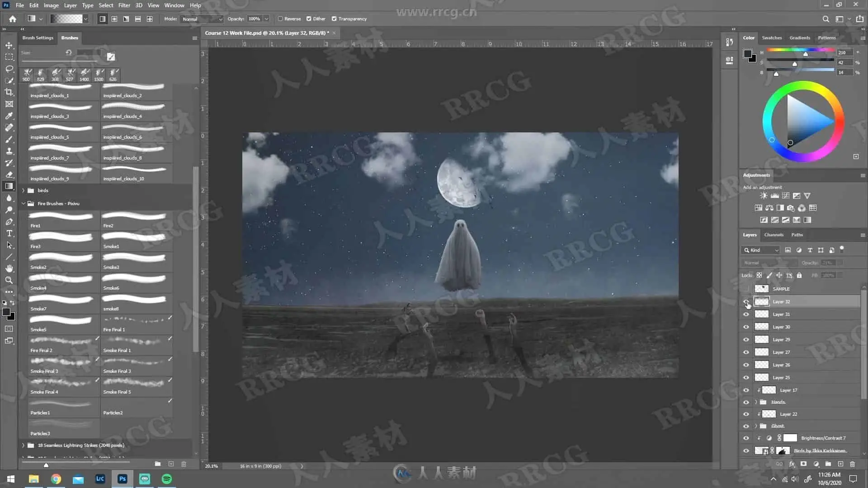This screenshot has width=868, height=488.
Task: Expand the Hands layer group
Action: point(756,402)
